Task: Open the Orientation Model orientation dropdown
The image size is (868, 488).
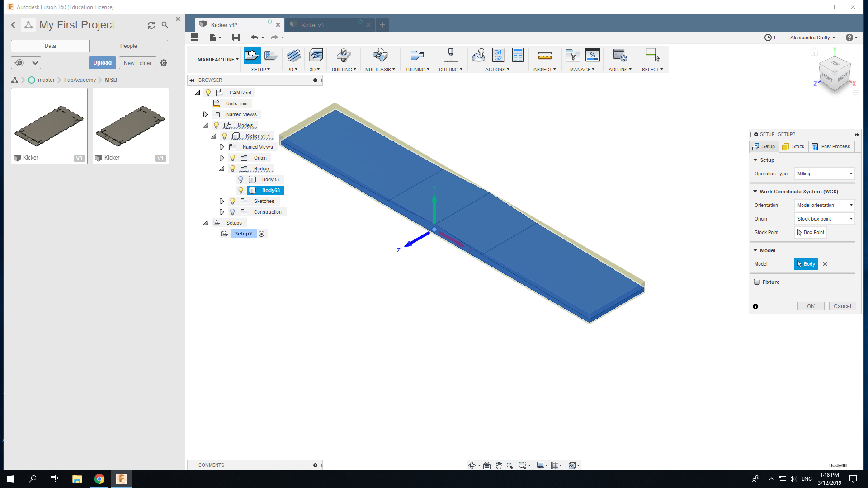Action: (824, 205)
